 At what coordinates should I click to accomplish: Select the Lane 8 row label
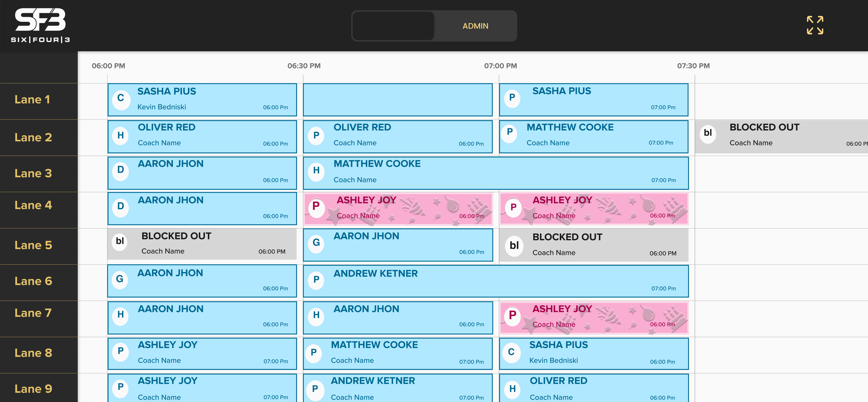(x=33, y=353)
